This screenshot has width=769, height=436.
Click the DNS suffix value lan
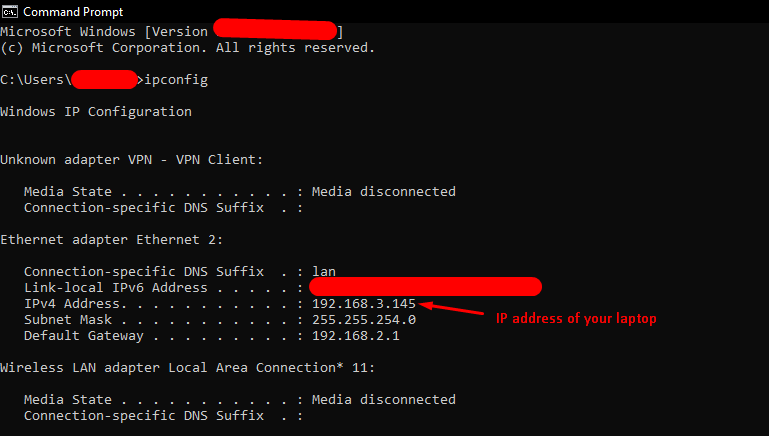(323, 271)
